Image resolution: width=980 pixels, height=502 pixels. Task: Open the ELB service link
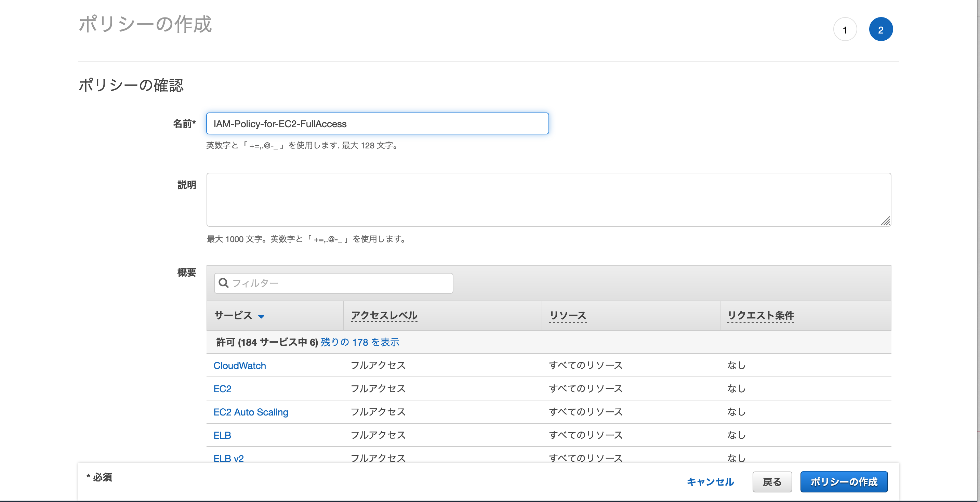pyautogui.click(x=222, y=435)
